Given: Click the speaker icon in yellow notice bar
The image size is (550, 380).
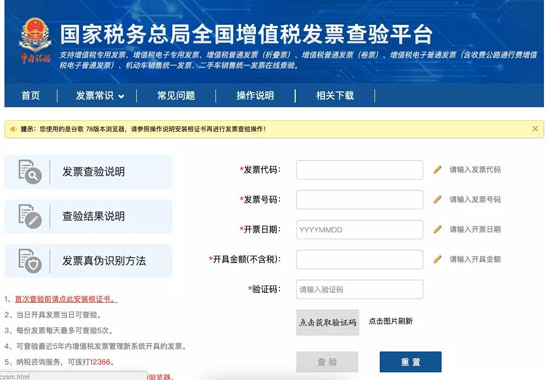Looking at the screenshot, I should [13, 129].
